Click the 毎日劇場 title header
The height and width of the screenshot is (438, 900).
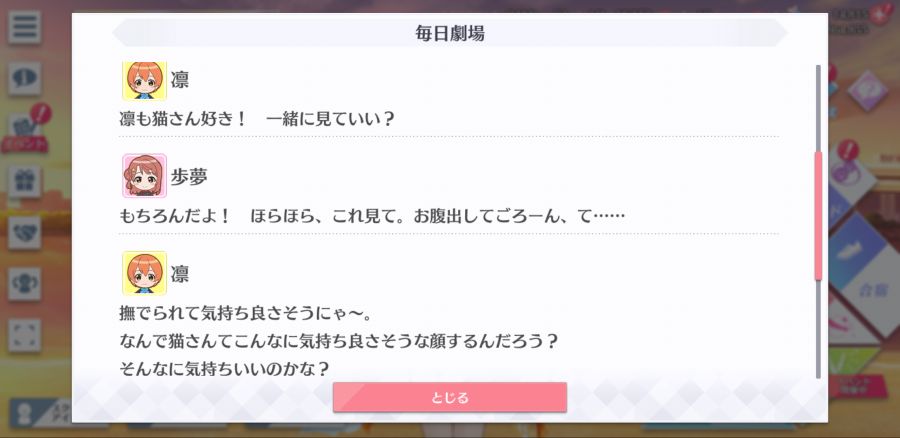(449, 33)
